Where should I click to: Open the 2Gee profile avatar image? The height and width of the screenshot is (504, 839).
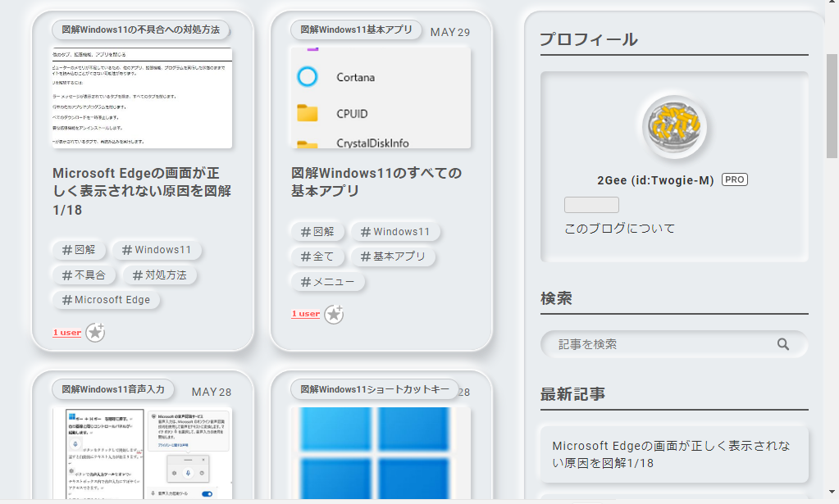(674, 127)
